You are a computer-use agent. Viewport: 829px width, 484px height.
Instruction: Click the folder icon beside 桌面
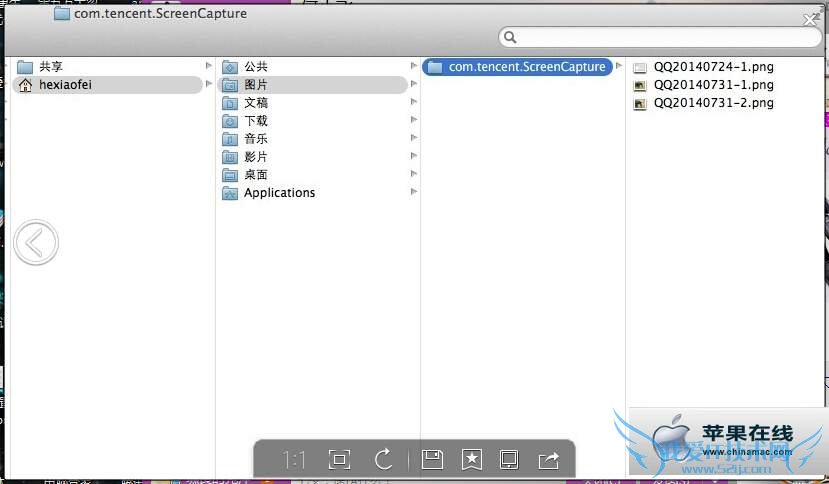[230, 175]
